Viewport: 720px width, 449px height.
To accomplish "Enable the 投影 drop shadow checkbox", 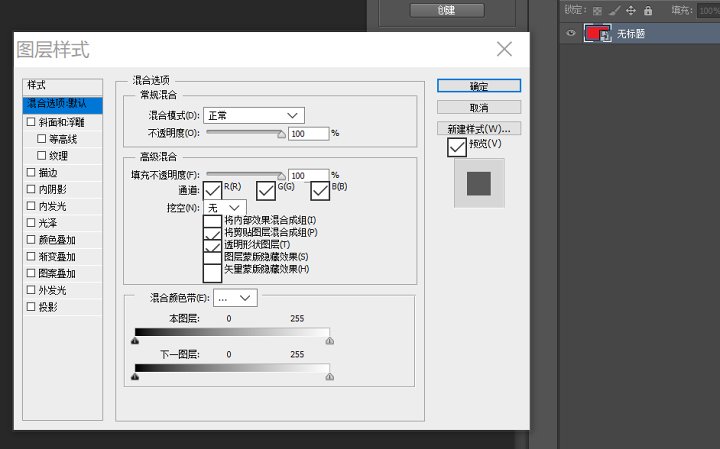I will pyautogui.click(x=31, y=307).
